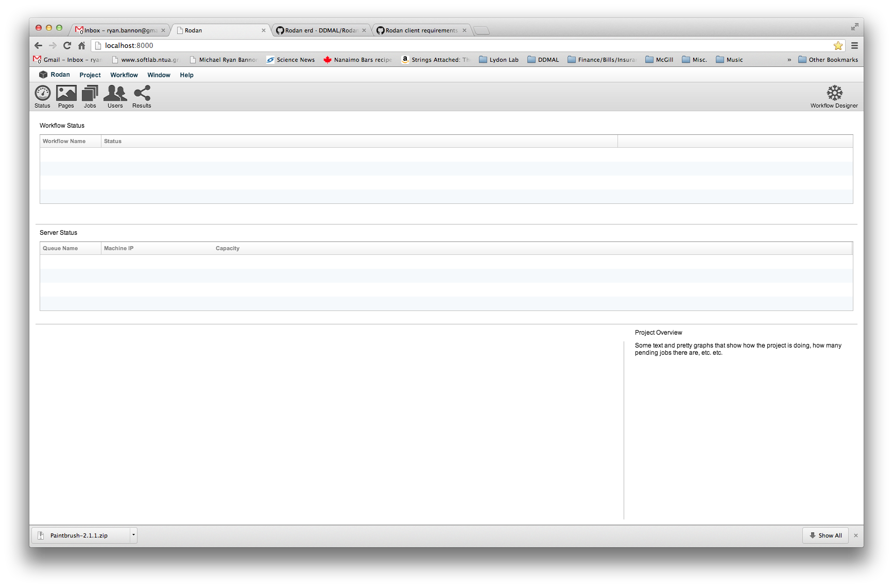Sort by workflow Status column header
This screenshot has width=893, height=588.
(359, 141)
